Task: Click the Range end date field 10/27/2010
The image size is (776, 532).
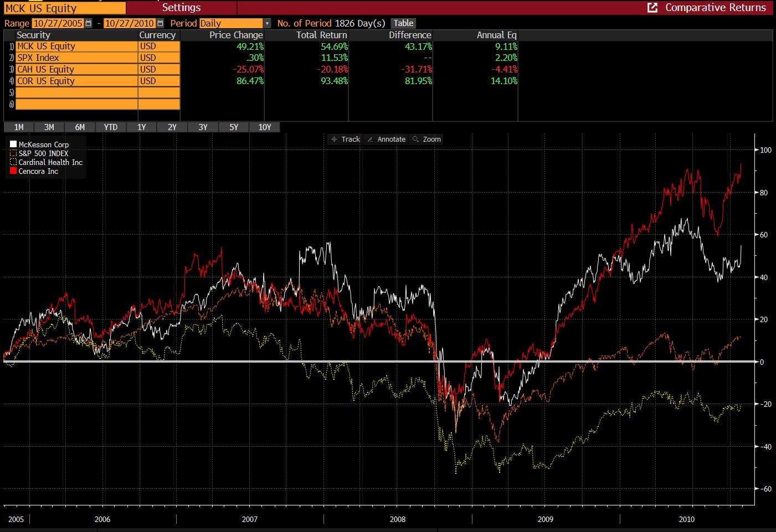Action: (130, 23)
